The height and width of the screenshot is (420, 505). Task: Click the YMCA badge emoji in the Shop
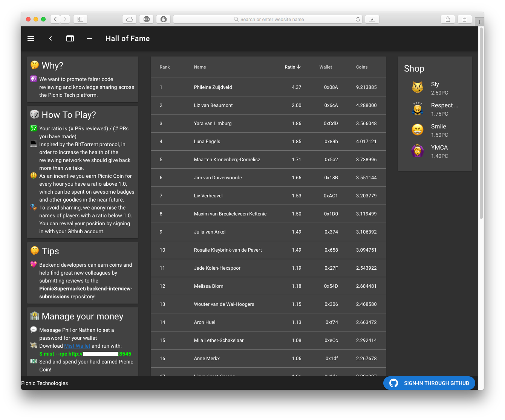pos(418,151)
